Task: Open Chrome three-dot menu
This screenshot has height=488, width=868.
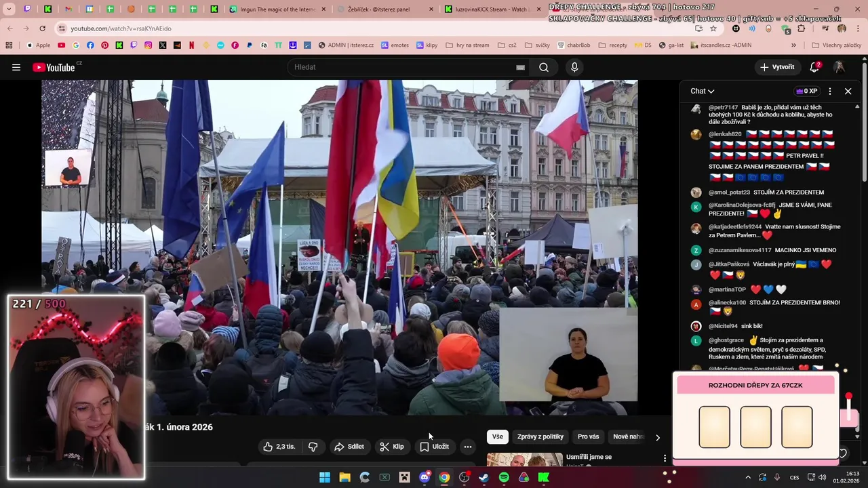Action: click(x=858, y=28)
